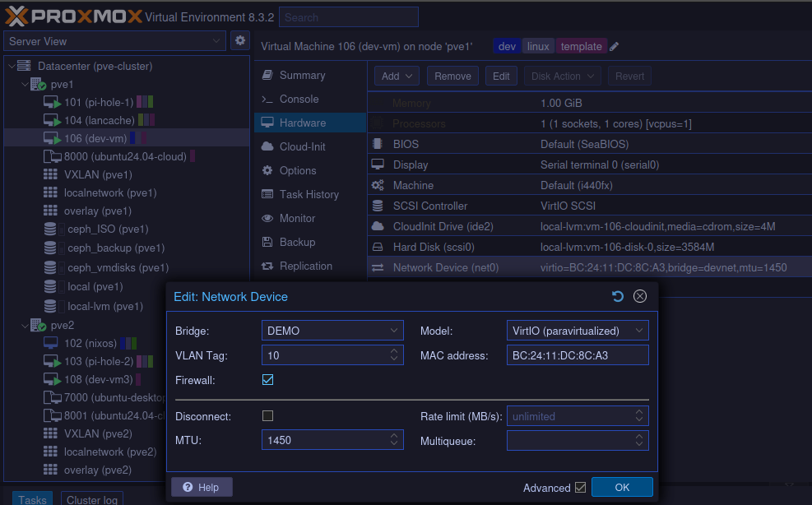Uncheck the Advanced checkbox
Screen dimensions: 812x505
tap(581, 488)
